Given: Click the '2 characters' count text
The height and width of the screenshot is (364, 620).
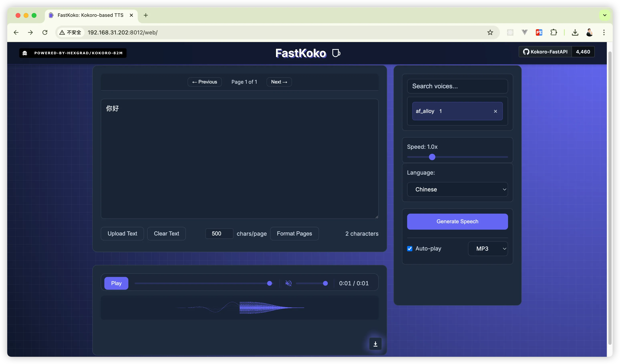Looking at the screenshot, I should pyautogui.click(x=362, y=234).
